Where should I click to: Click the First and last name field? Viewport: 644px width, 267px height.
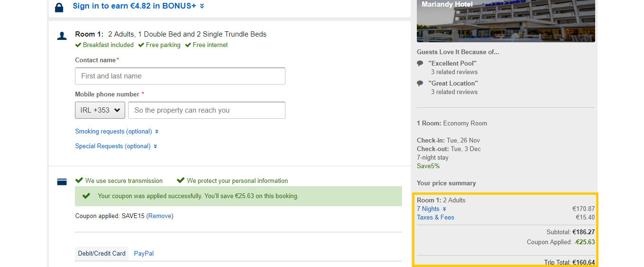click(x=180, y=76)
